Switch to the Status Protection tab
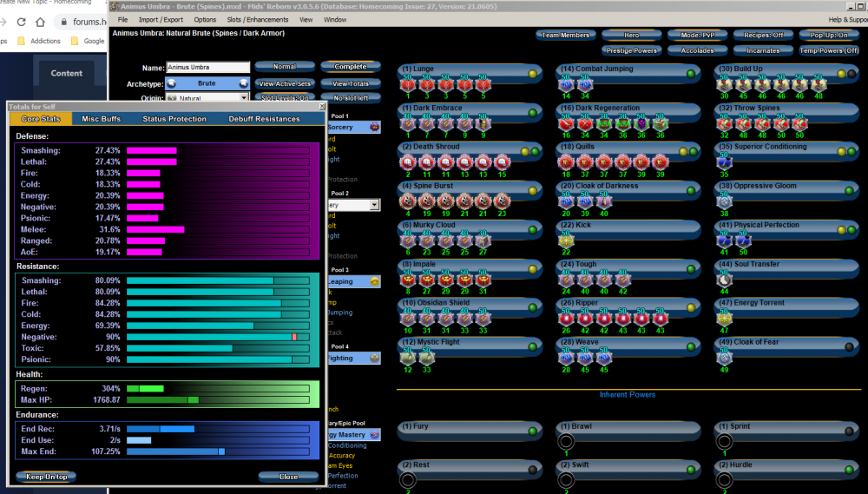This screenshot has width=868, height=494. (x=174, y=119)
